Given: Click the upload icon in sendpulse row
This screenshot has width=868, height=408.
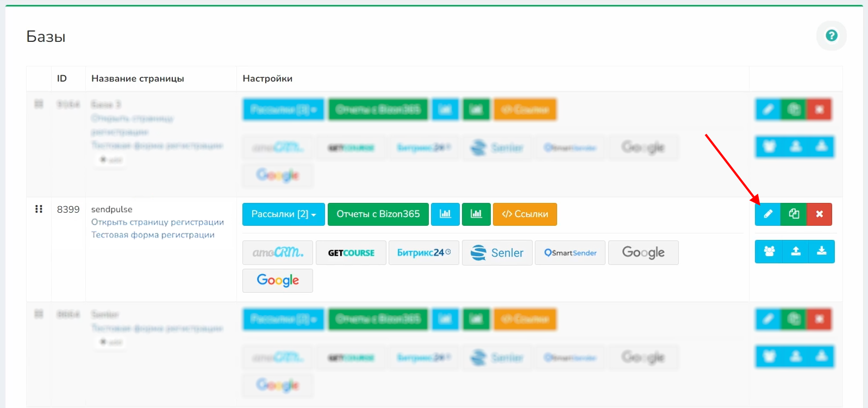Looking at the screenshot, I should click(795, 251).
